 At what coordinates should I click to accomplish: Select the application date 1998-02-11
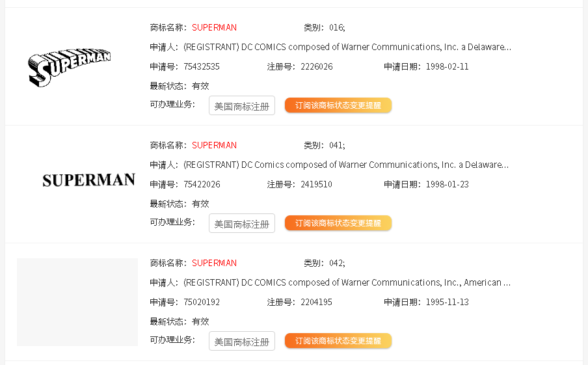[448, 66]
